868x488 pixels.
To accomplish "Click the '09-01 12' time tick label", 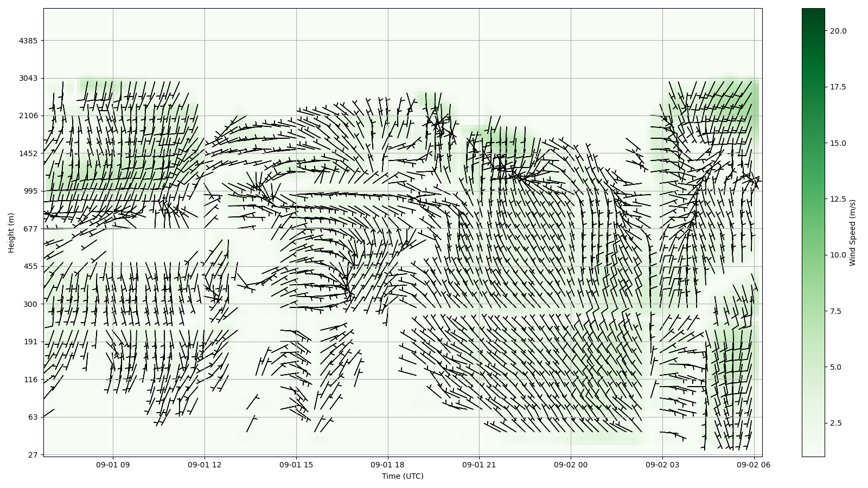I will pos(205,465).
